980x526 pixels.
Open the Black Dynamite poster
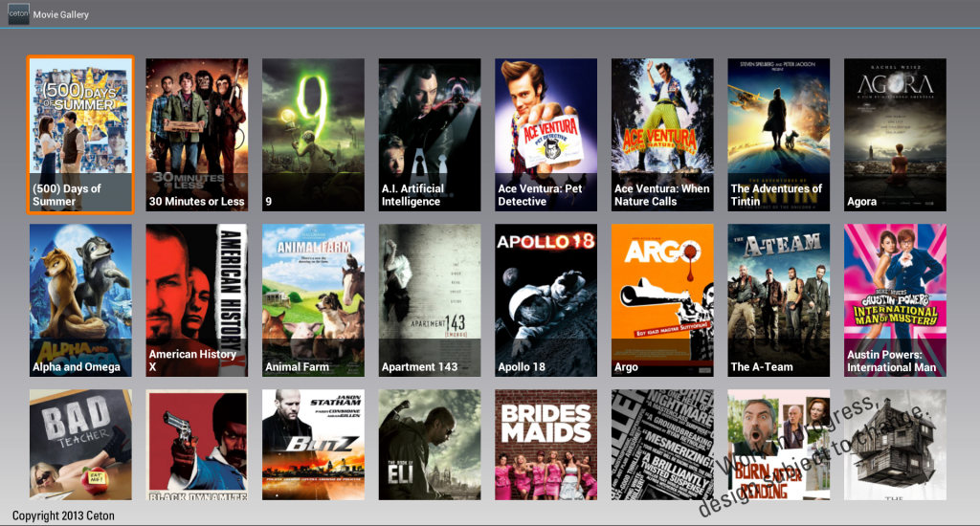(x=197, y=445)
